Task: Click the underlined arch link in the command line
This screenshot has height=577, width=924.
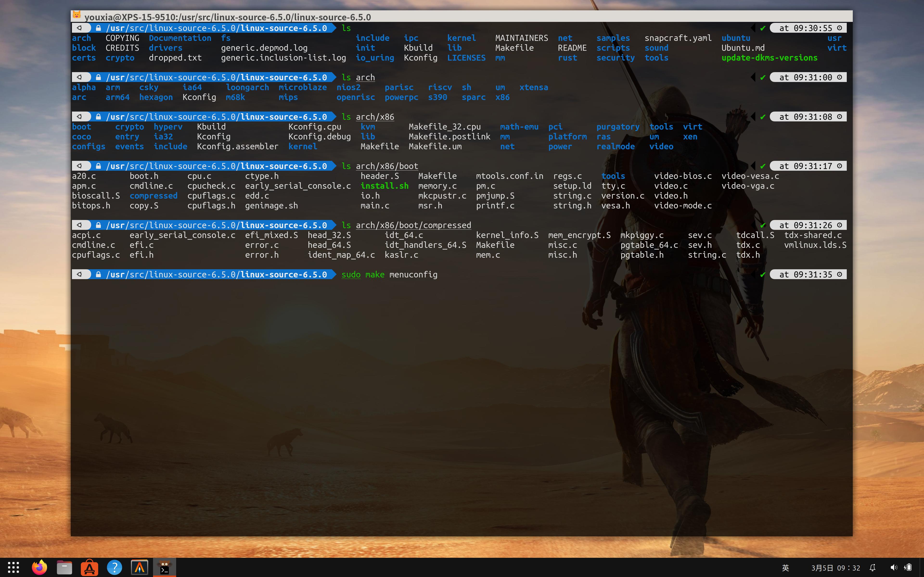Action: pyautogui.click(x=365, y=77)
